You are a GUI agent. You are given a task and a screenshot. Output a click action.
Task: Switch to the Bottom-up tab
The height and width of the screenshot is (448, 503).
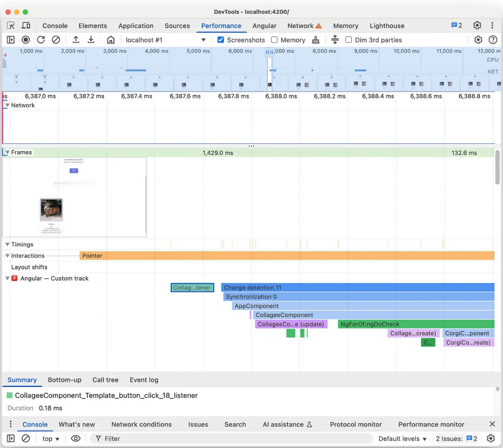pyautogui.click(x=64, y=380)
